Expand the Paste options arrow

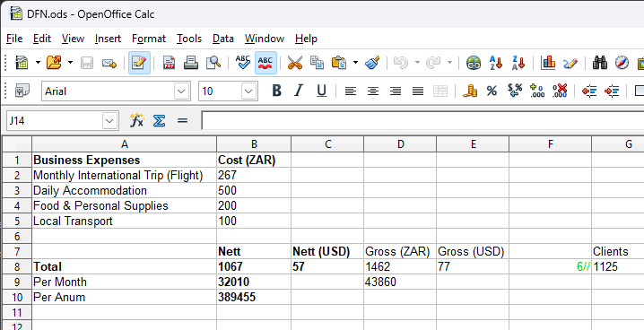coord(355,63)
